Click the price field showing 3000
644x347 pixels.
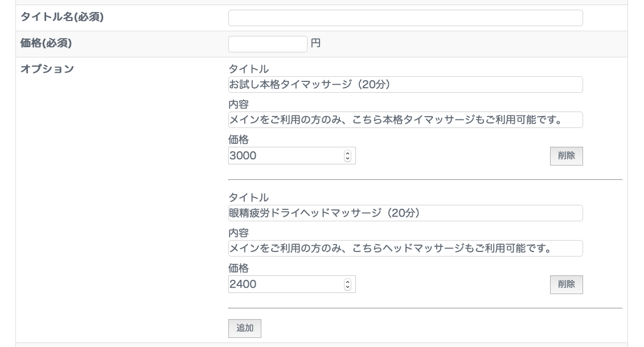point(285,156)
